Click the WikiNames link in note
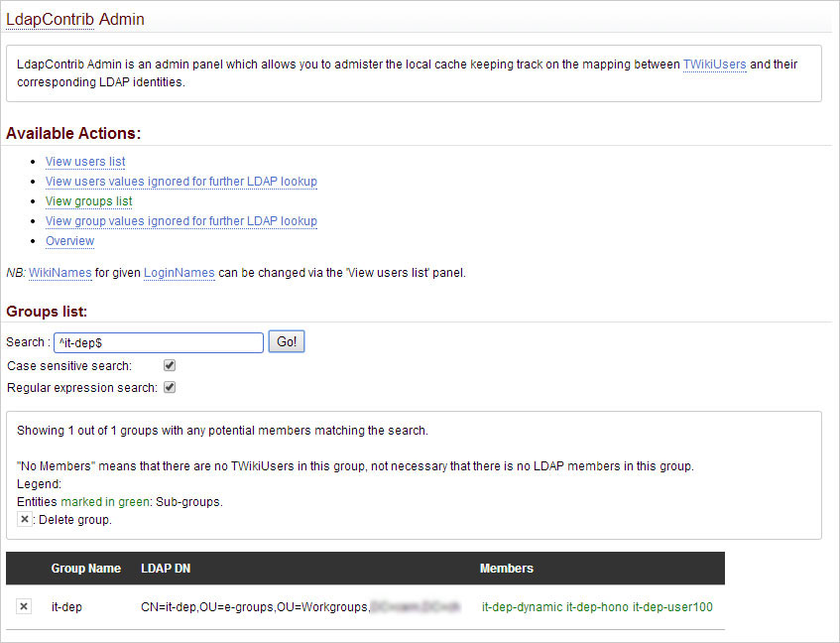The image size is (840, 643). pyautogui.click(x=60, y=272)
